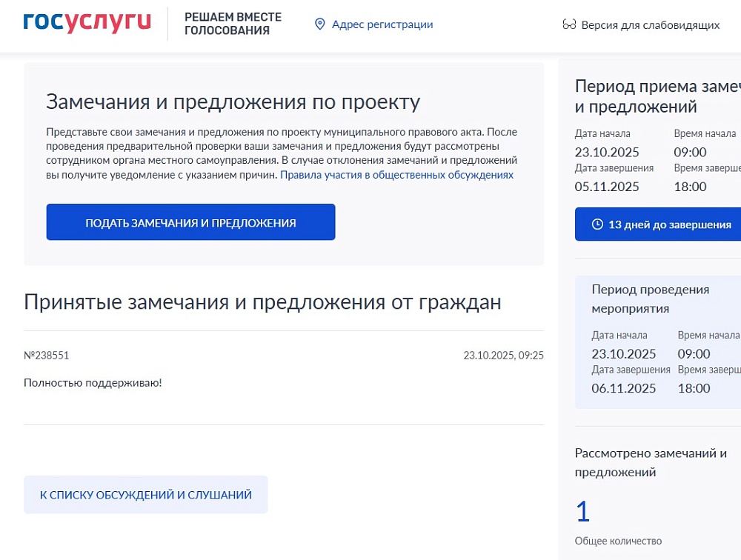Click Принятые замечания и предложения от граждан heading
Screen dimensions: 741x560
[262, 301]
